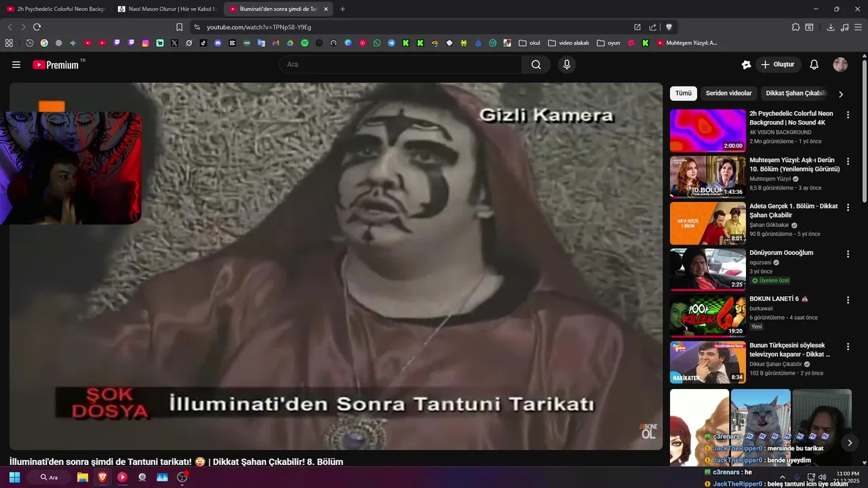The width and height of the screenshot is (868, 488).
Task: Open the Google bookmark in bookmarks bar
Action: pyautogui.click(x=44, y=43)
